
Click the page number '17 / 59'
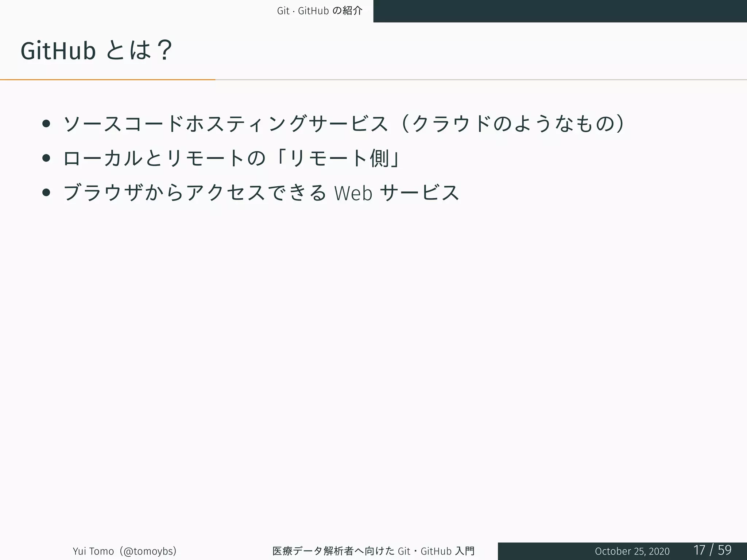(712, 550)
